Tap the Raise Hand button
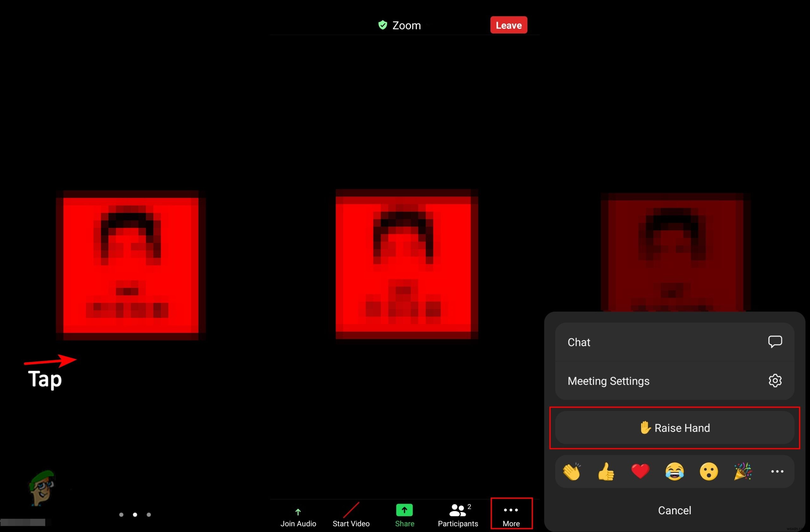This screenshot has width=810, height=532. pos(675,428)
